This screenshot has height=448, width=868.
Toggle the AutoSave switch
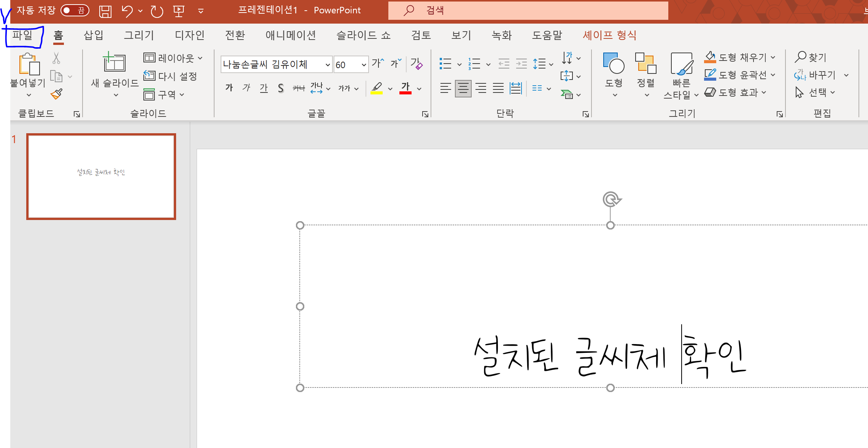(x=75, y=10)
